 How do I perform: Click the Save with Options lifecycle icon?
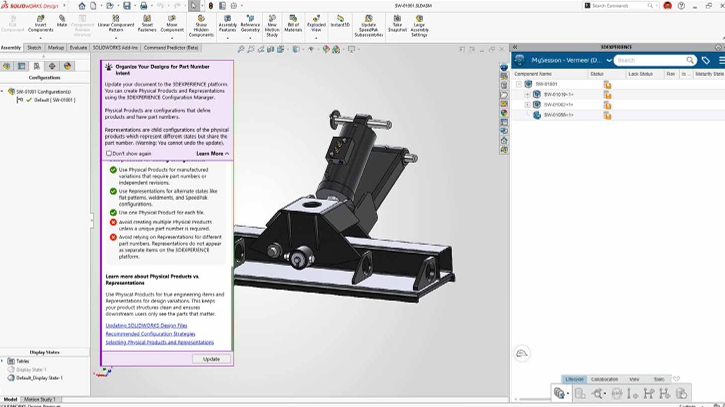point(560,394)
